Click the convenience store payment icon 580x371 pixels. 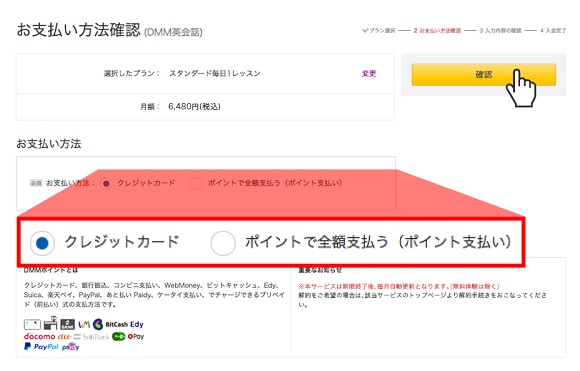click(50, 323)
